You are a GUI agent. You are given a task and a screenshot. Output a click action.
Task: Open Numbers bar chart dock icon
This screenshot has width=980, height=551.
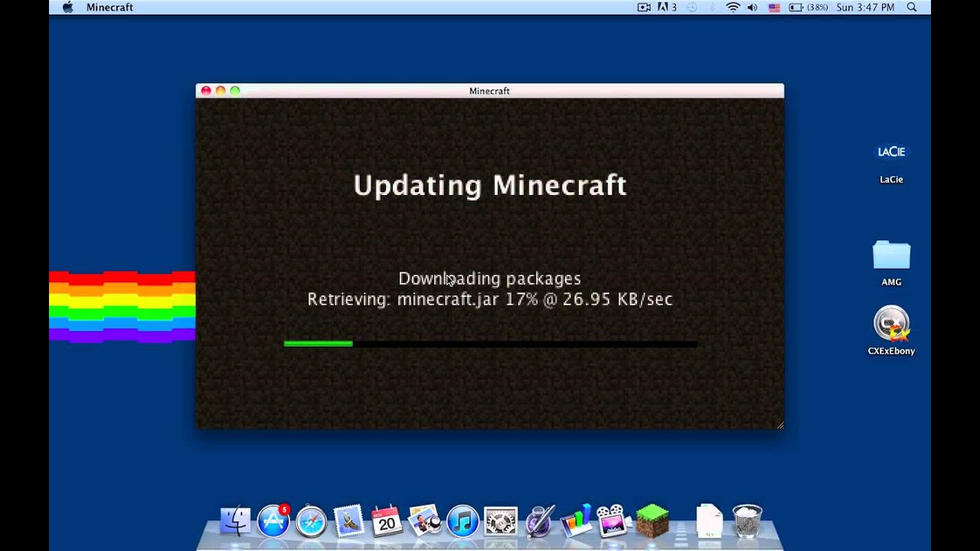point(577,520)
